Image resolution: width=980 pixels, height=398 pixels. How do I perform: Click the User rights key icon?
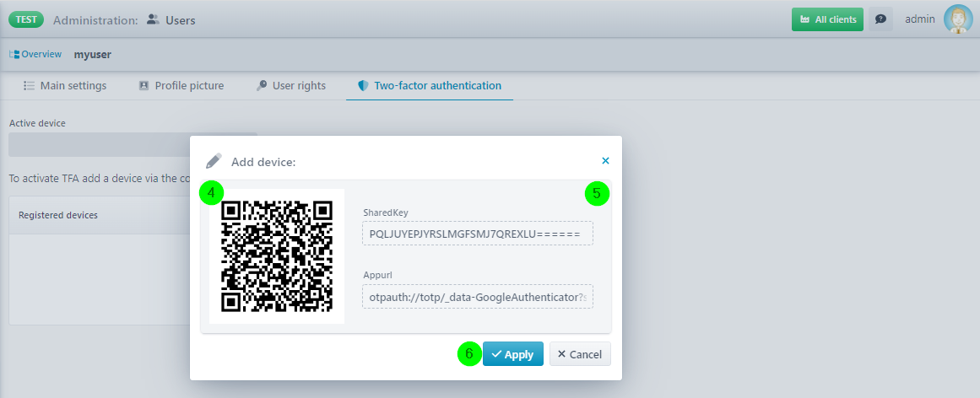(262, 86)
